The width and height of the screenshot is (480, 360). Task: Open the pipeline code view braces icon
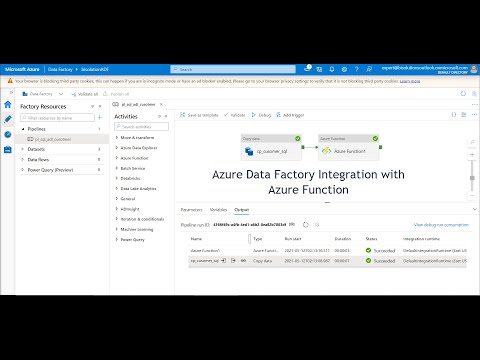[454, 115]
